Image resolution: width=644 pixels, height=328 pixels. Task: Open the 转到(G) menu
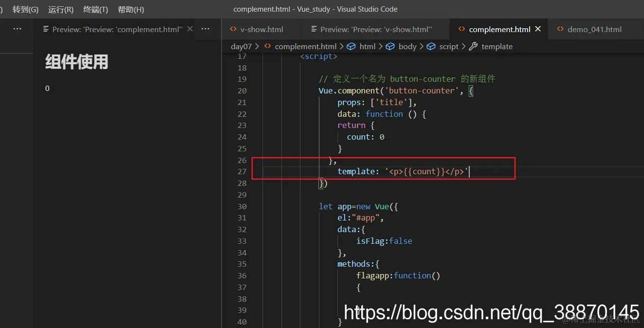(25, 9)
